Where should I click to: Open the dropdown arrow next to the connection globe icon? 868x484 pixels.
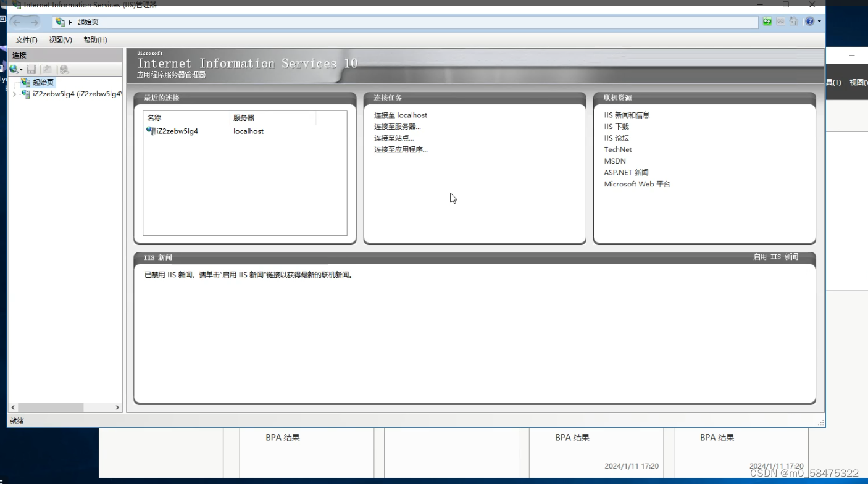coord(20,70)
